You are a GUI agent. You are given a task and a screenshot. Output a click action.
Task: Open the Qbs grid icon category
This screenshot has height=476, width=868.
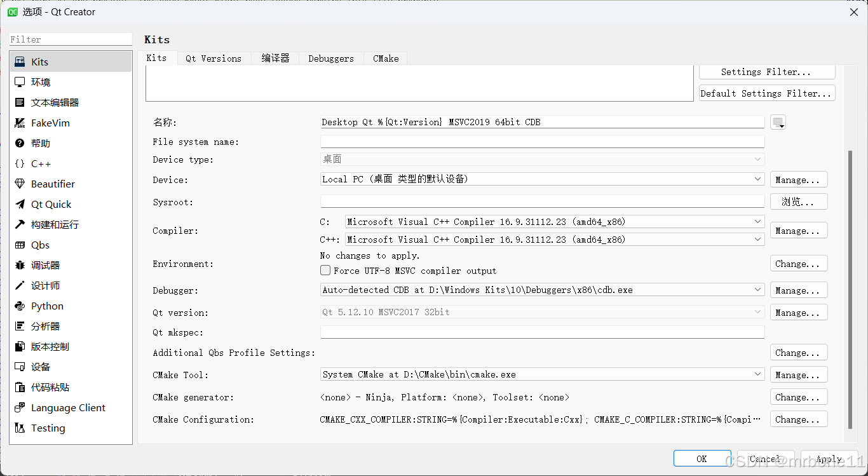click(x=20, y=245)
